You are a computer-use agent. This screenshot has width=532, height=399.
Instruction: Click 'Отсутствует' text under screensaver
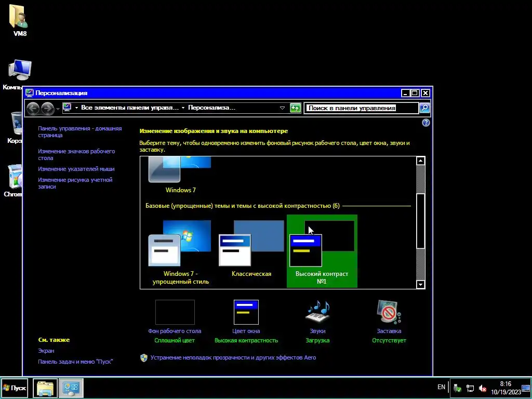389,340
